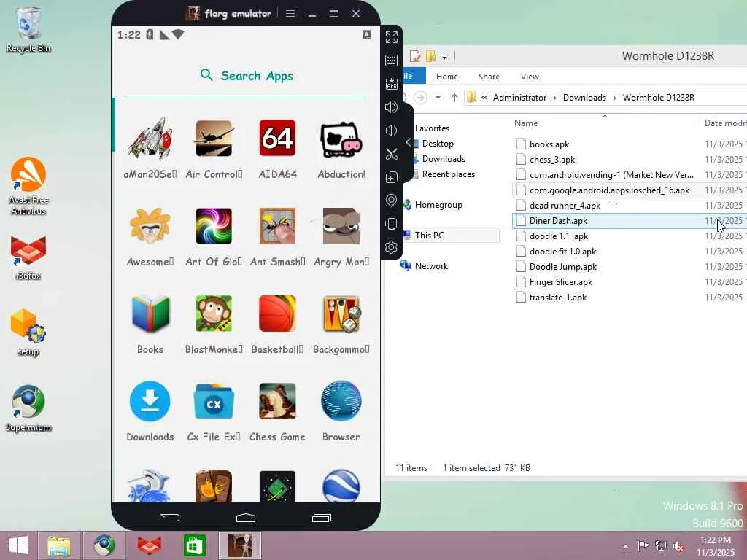Open the Share ribbon tab
Screen dimensions: 747x560
489,77
